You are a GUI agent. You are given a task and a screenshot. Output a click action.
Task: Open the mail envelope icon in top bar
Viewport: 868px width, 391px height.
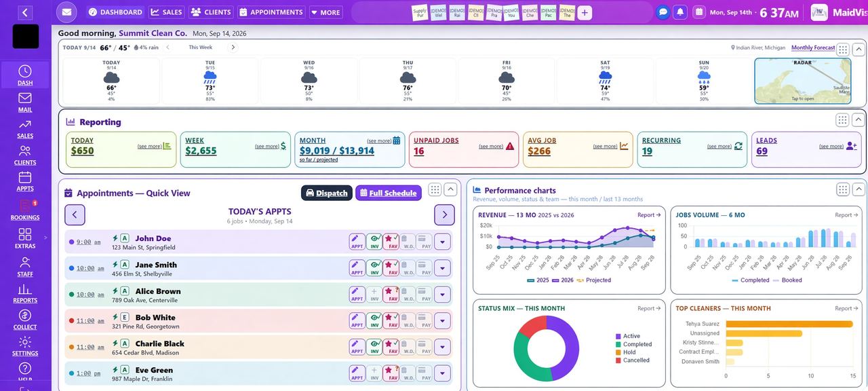tap(66, 12)
